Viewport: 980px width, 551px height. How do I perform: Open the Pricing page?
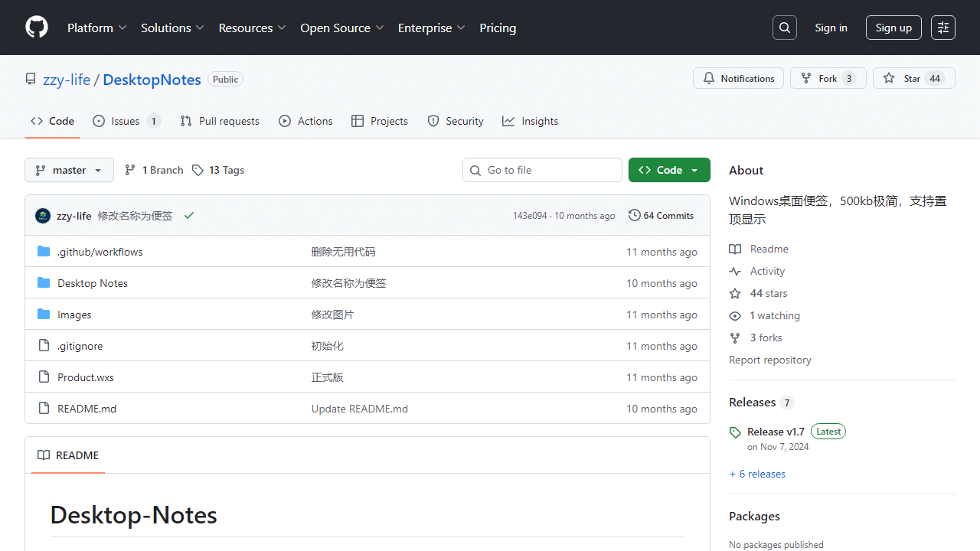pyautogui.click(x=498, y=28)
